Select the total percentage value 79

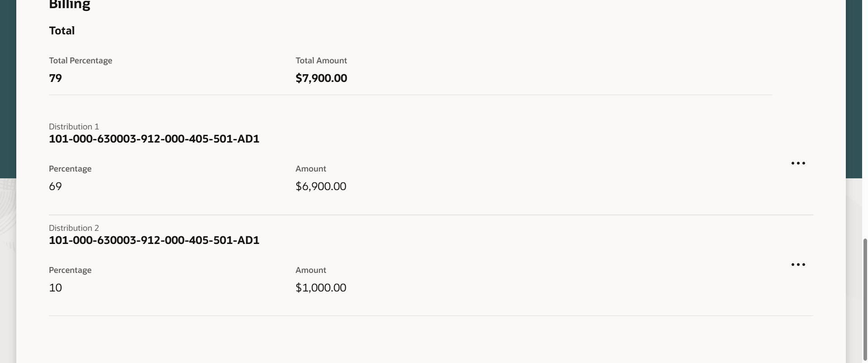pyautogui.click(x=56, y=78)
